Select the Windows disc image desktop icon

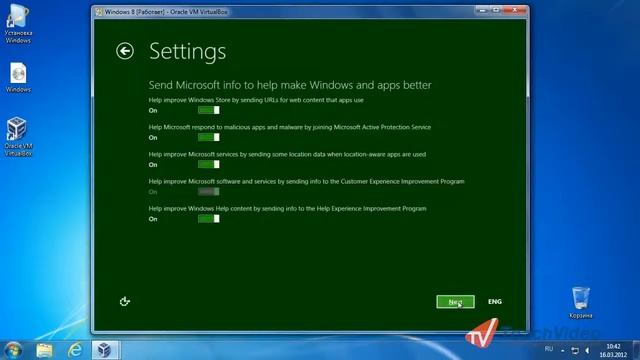[18, 78]
